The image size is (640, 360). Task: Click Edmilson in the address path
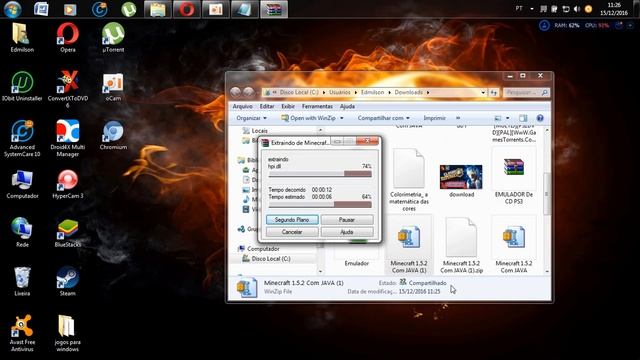pos(372,93)
